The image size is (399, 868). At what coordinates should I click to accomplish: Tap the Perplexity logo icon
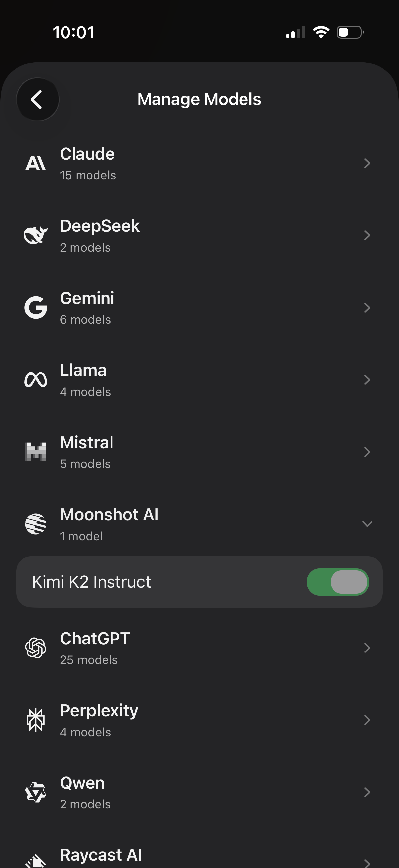coord(36,720)
